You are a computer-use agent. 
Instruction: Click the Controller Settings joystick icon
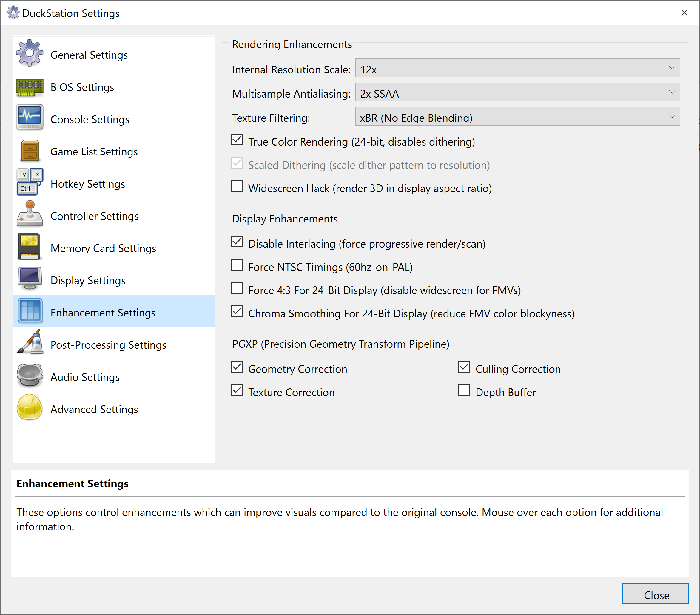(30, 214)
